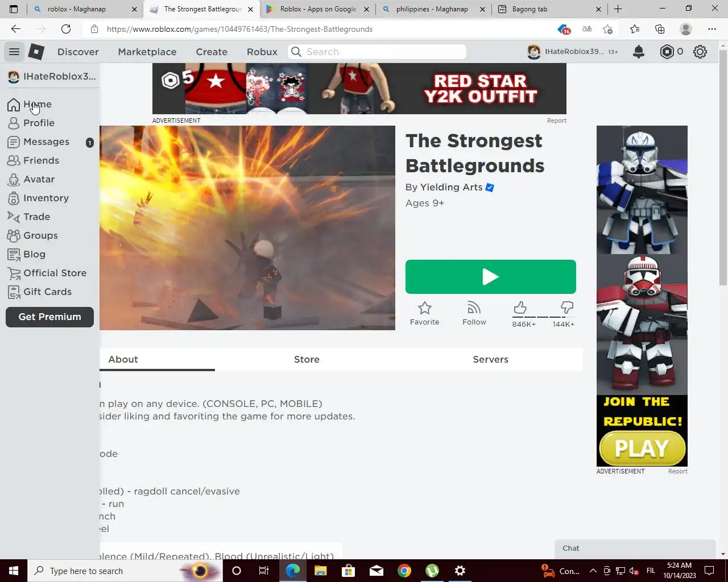Open the browser favorites list
This screenshot has width=728, height=582.
pyautogui.click(x=634, y=29)
